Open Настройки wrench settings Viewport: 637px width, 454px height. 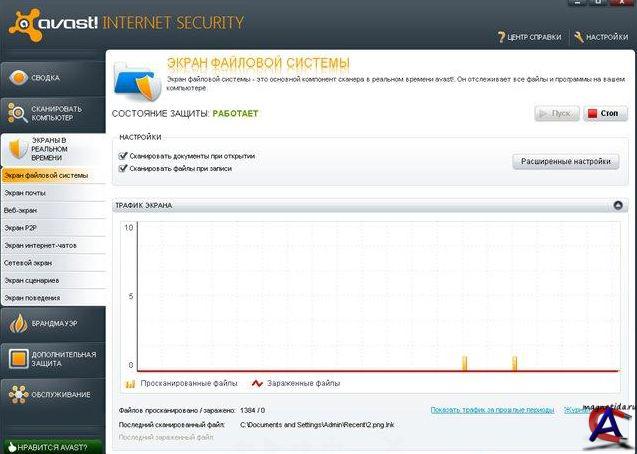pyautogui.click(x=601, y=37)
